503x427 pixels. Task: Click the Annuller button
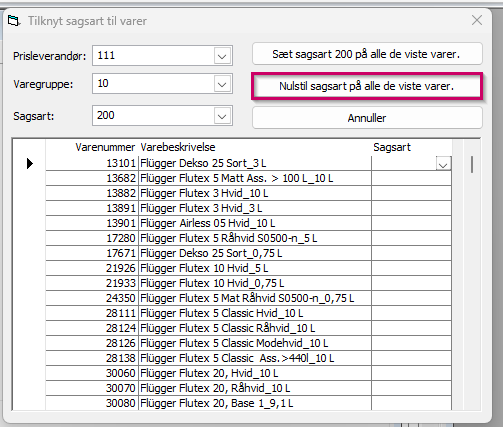point(367,118)
